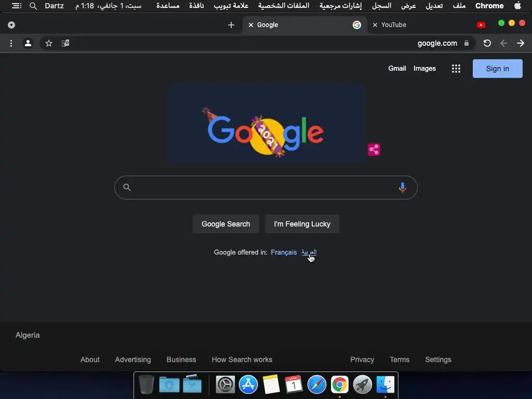
Task: Open How Search works link
Action: (242, 360)
